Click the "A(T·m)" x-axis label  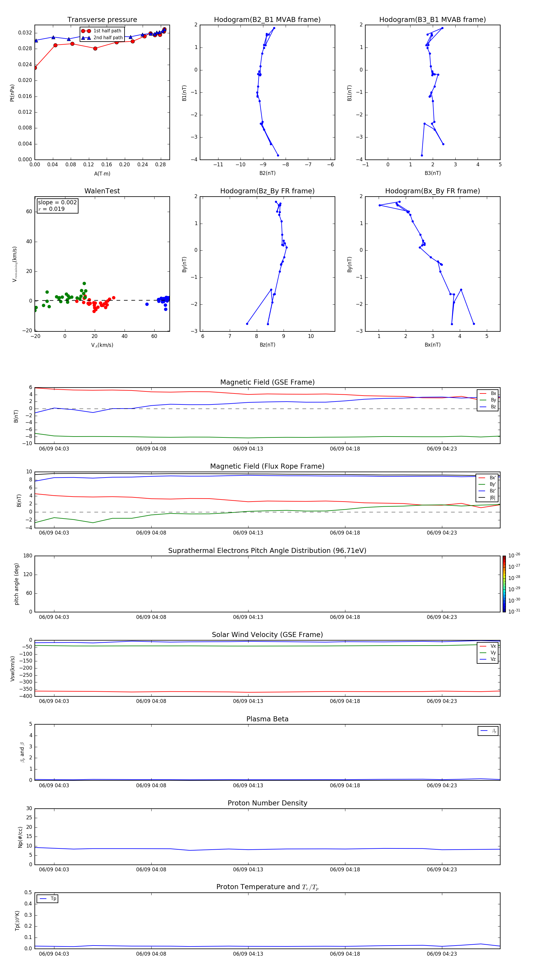[x=102, y=174]
